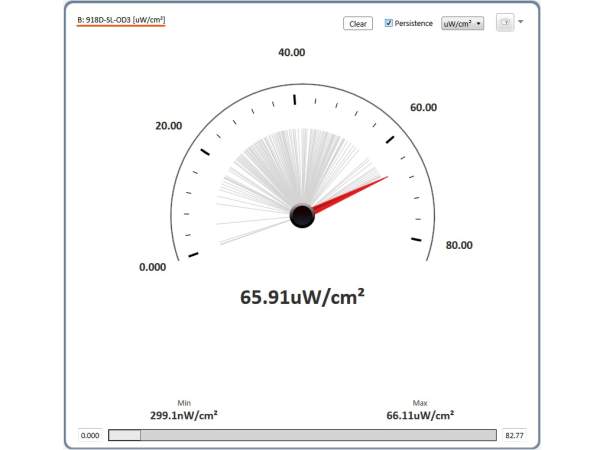Click the gray portion of range bar
The height and width of the screenshot is (450, 600).
click(318, 435)
